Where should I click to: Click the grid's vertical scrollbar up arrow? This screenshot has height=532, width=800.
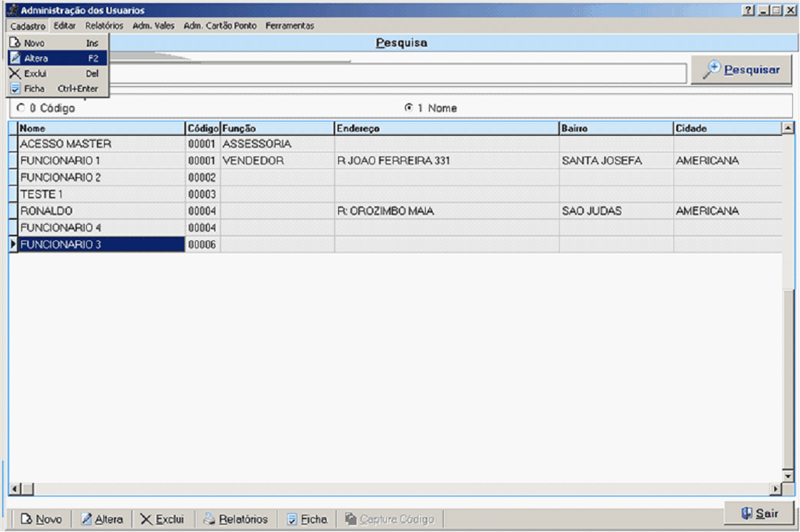788,128
